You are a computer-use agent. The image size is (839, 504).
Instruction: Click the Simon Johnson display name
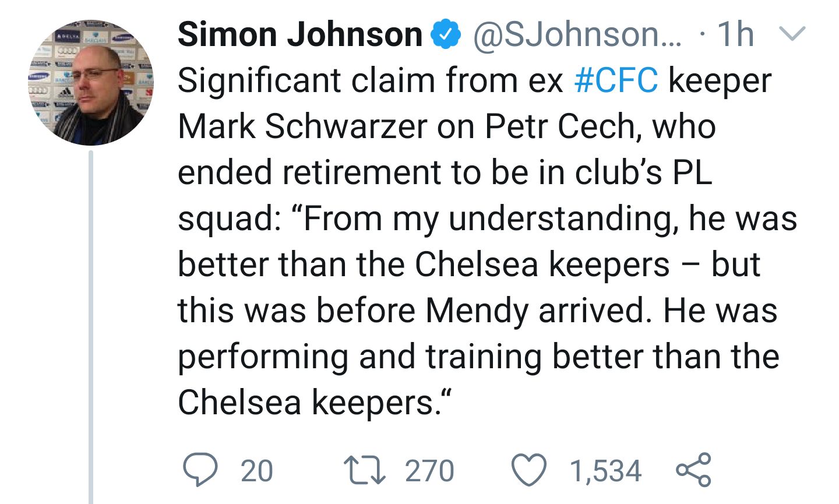click(300, 35)
